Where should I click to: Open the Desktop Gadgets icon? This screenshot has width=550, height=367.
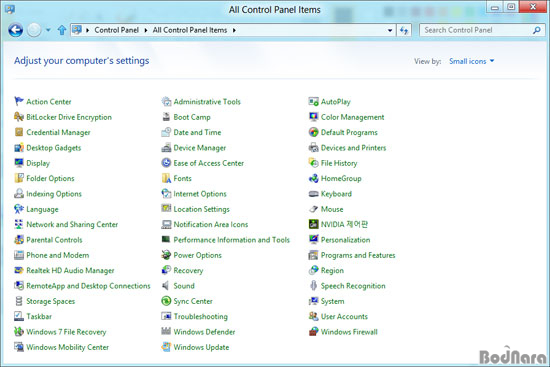[x=19, y=148]
